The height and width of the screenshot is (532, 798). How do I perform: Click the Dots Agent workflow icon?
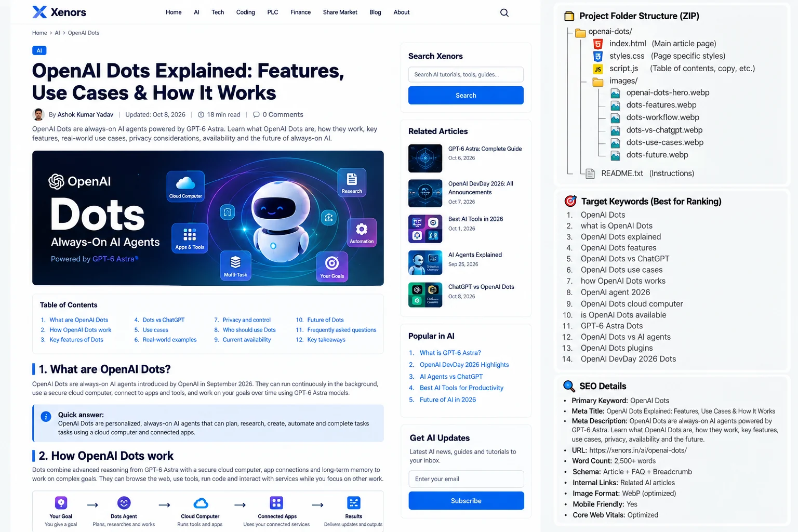124,503
